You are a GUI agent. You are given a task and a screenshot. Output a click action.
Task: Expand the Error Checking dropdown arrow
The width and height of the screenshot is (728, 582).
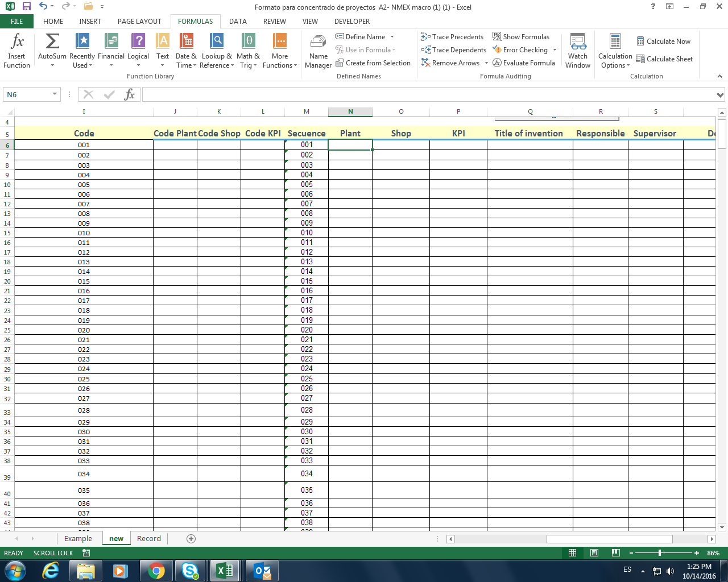coord(555,50)
